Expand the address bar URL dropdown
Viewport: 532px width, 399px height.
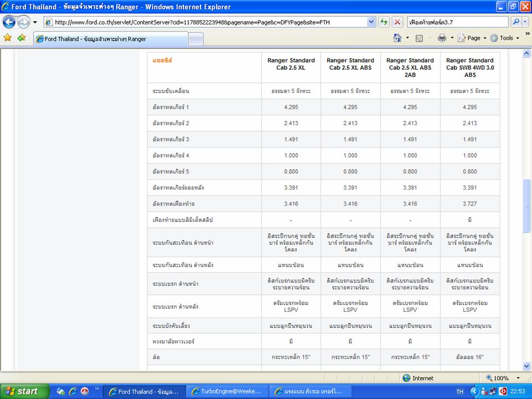[x=371, y=22]
